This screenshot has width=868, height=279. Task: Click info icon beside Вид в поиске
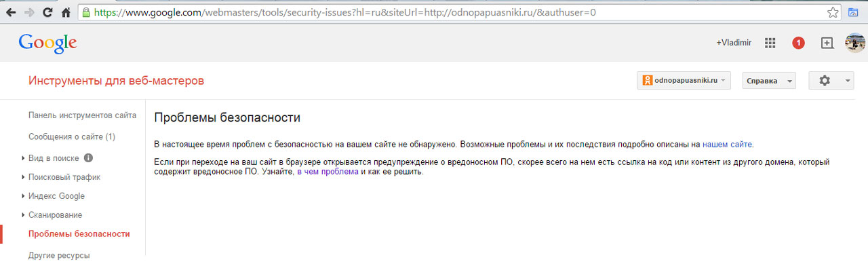88,158
